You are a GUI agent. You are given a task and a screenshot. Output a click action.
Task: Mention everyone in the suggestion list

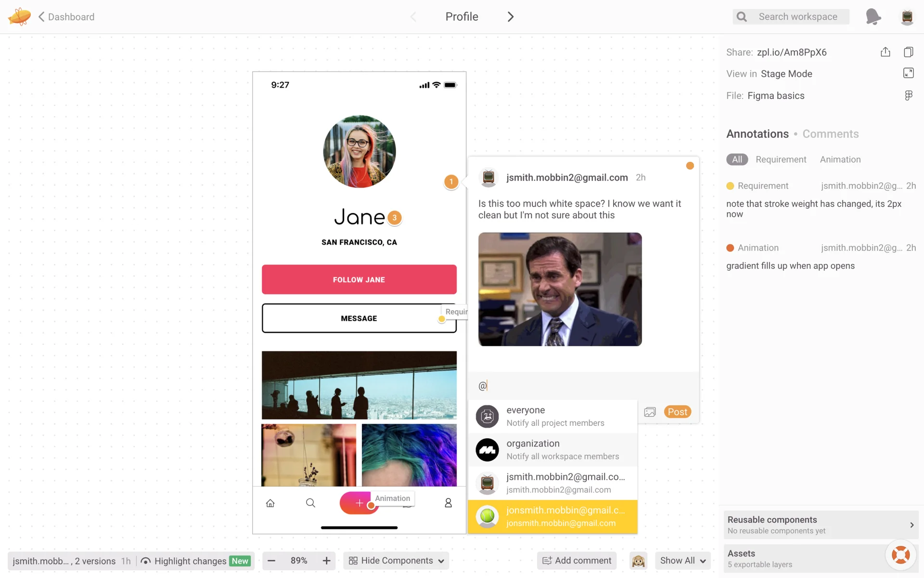[552, 416]
